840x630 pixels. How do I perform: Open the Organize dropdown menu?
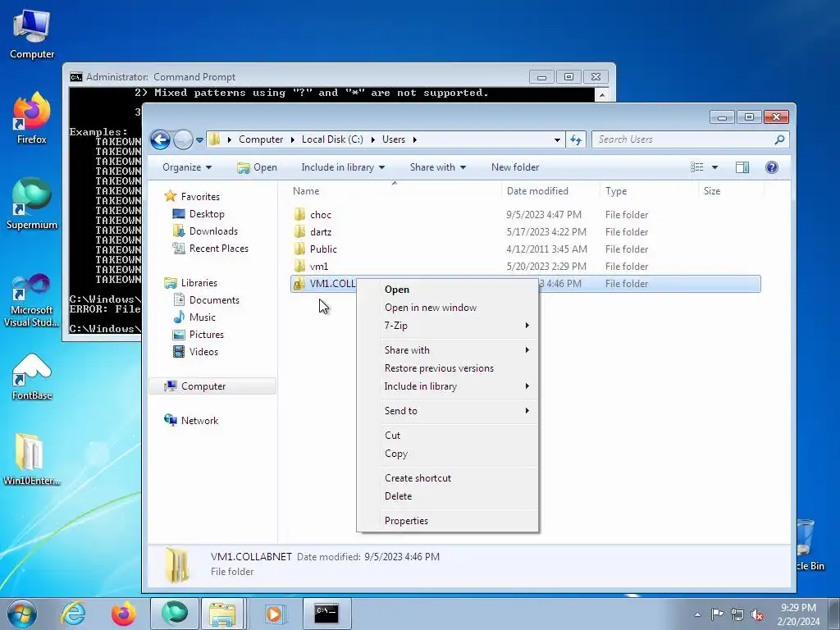(187, 167)
